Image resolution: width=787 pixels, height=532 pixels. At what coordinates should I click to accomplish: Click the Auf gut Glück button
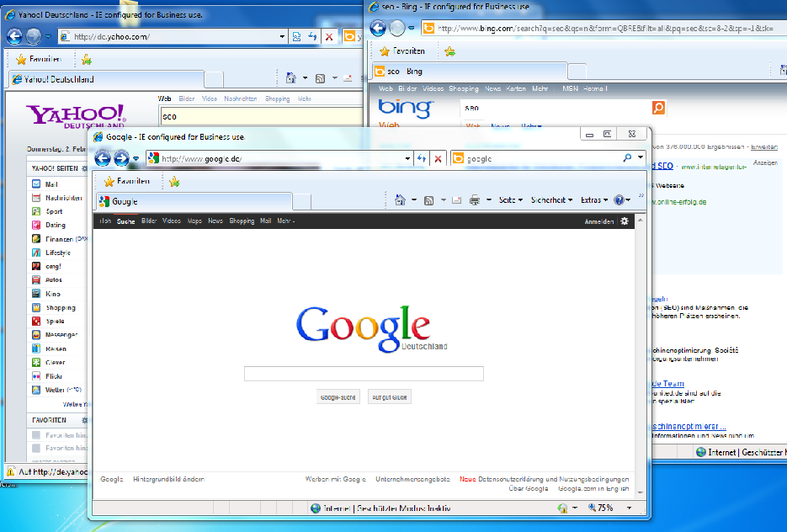[x=390, y=397]
